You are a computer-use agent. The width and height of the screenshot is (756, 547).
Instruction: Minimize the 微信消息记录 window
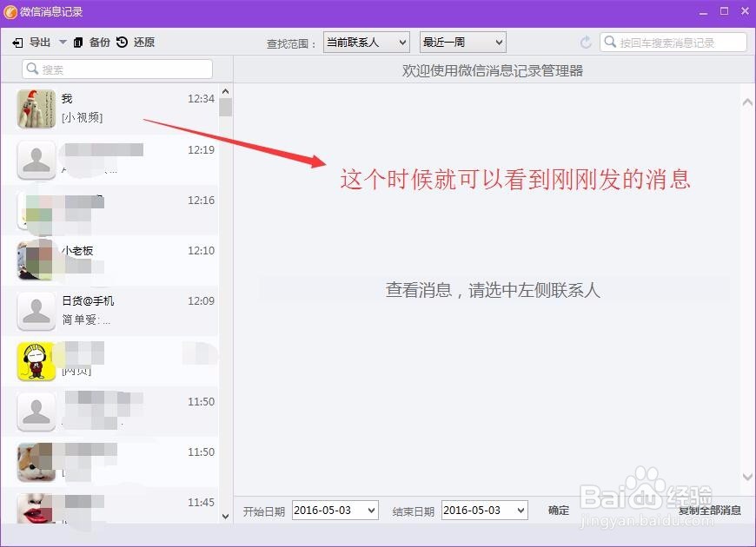[x=704, y=12]
